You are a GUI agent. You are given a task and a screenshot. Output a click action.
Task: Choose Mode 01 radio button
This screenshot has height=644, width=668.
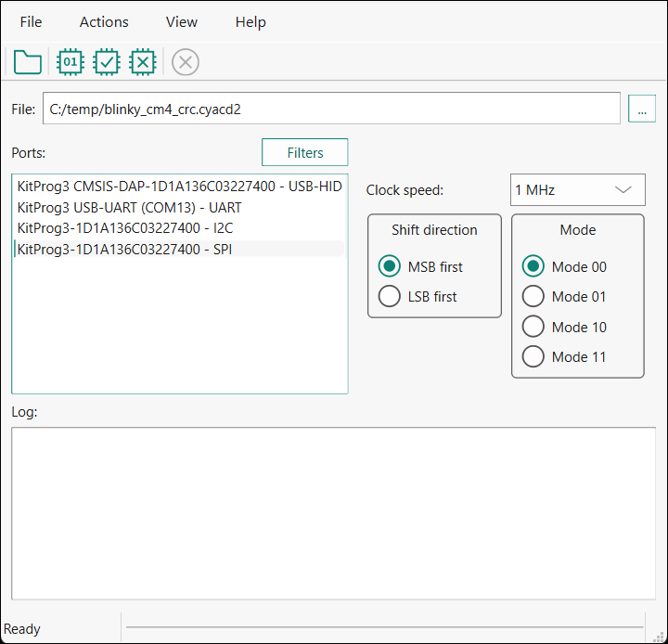(x=533, y=297)
